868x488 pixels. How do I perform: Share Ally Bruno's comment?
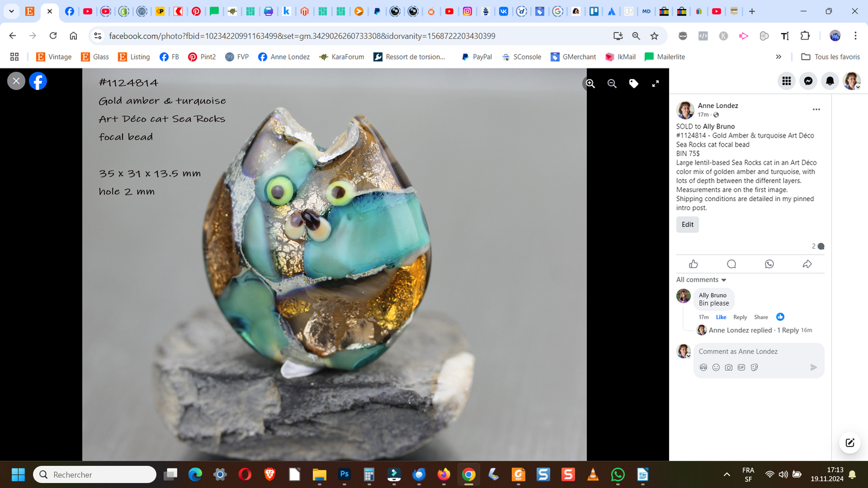pos(761,317)
